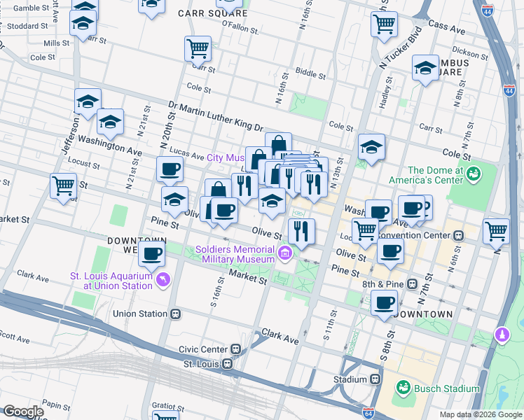Click the 'O'Fallon St.' street label
Viewport: 524px width, 420px height.
pos(240,27)
